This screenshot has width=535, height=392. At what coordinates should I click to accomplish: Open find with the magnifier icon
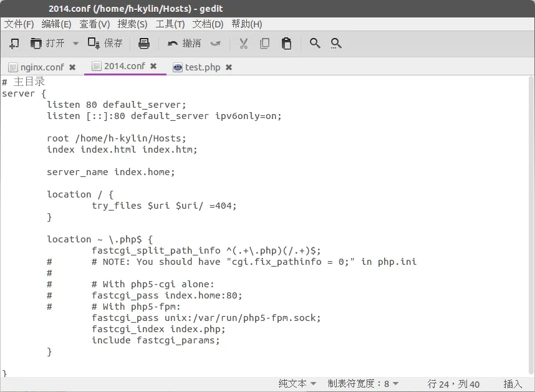(315, 43)
